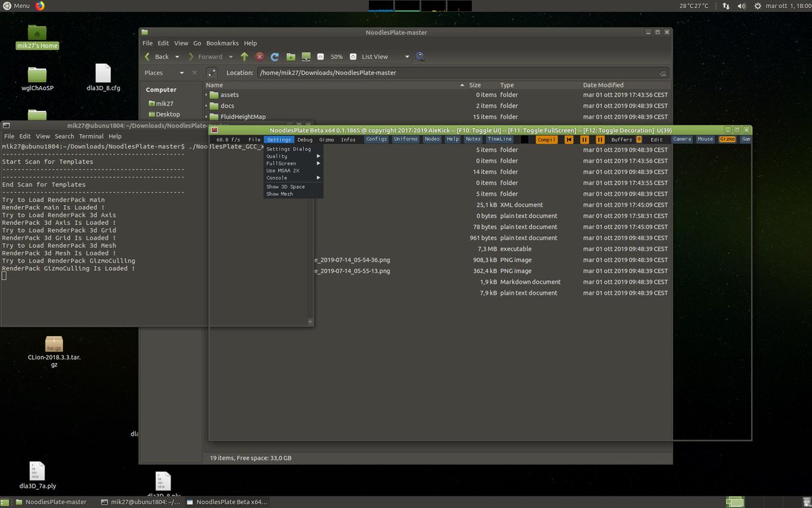812x508 pixels.
Task: Select dla3D_8.cfg file on desktop
Action: (x=104, y=78)
